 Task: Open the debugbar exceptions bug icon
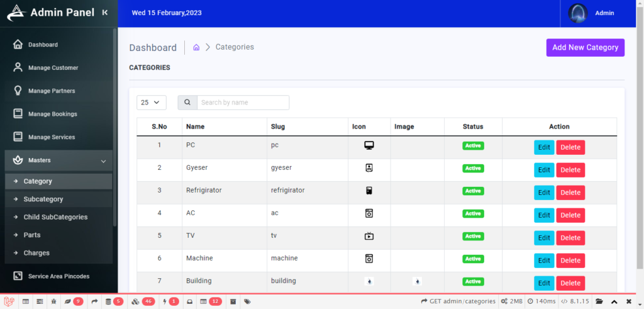[x=54, y=301]
